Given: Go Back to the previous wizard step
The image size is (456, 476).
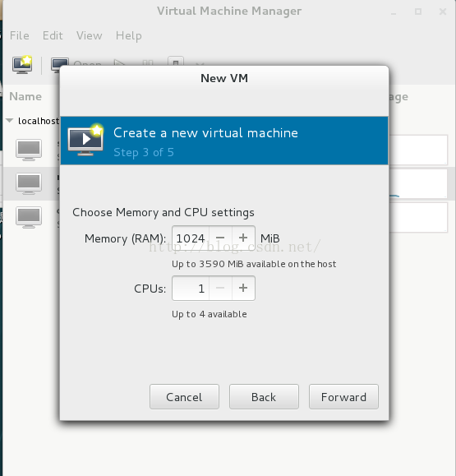Looking at the screenshot, I should (x=264, y=397).
